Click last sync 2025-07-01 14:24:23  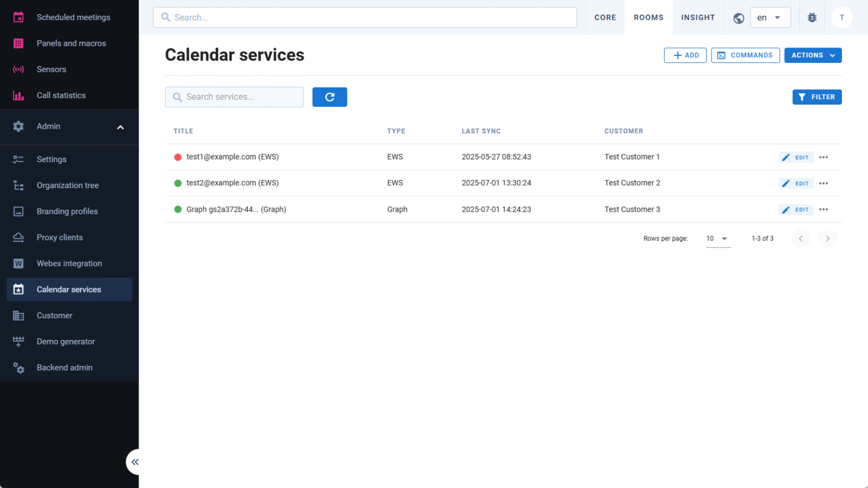(496, 210)
